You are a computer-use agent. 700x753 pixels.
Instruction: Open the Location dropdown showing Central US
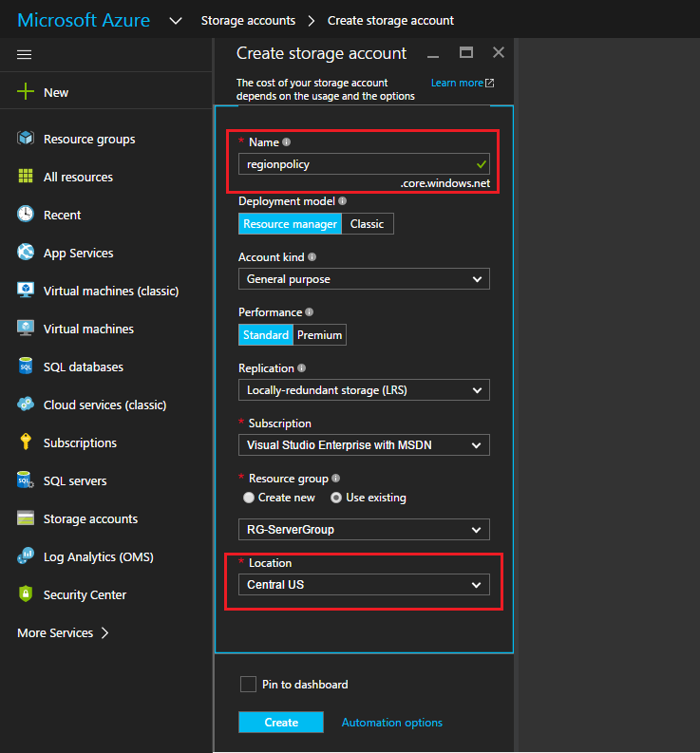(364, 584)
